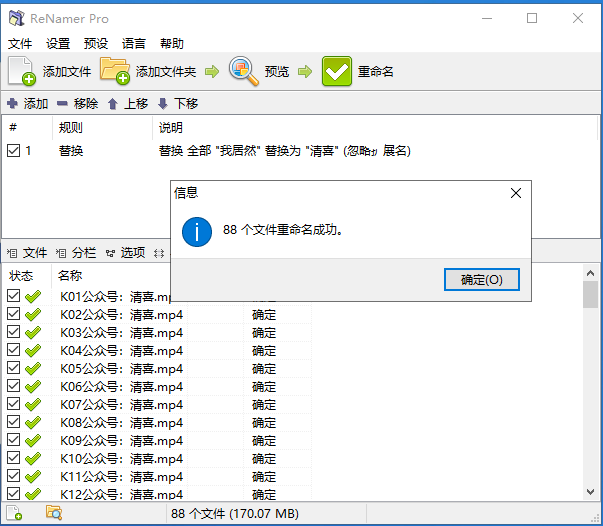
Task: Uncheck the K04公众号 file checkbox
Action: pos(13,350)
